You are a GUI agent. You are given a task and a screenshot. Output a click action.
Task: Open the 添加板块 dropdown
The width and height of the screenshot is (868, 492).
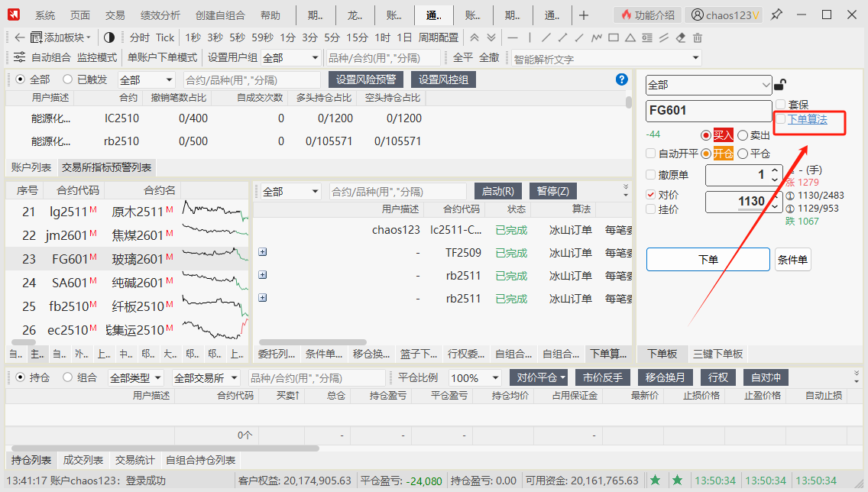61,37
